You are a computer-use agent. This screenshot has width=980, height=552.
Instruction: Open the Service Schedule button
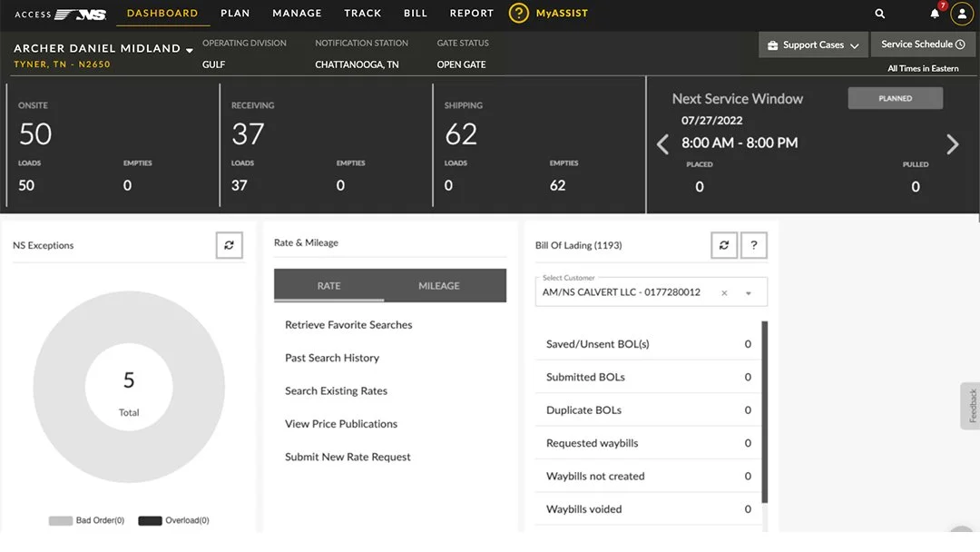(x=923, y=44)
